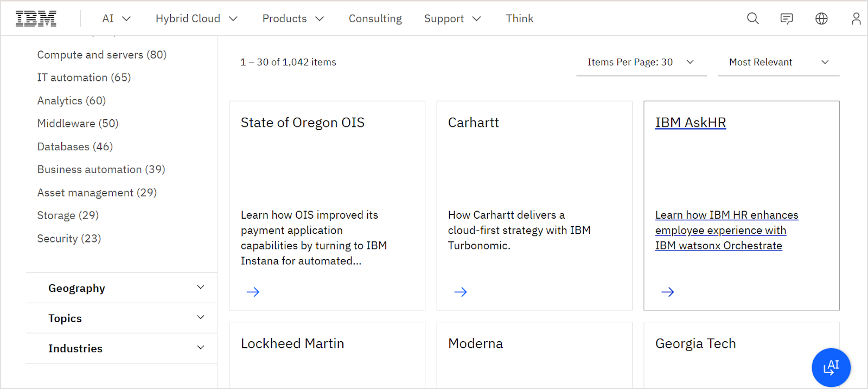Filter by Business automation (39)

tap(101, 169)
